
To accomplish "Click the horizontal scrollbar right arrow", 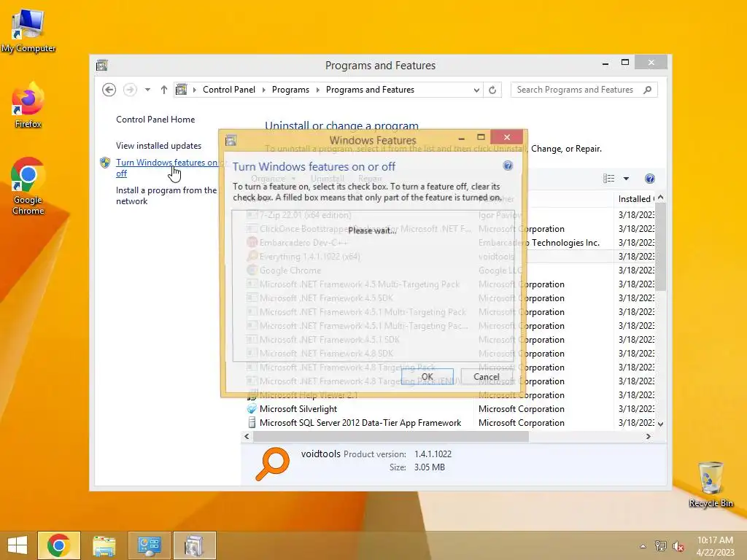I will (x=649, y=436).
